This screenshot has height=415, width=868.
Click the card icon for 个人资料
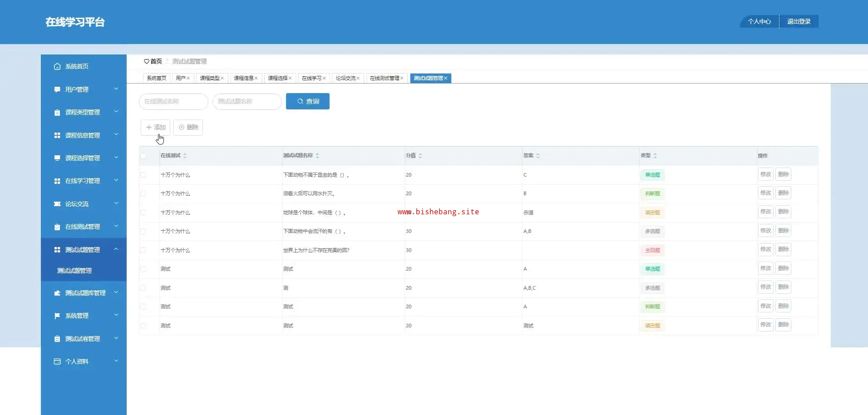click(57, 361)
